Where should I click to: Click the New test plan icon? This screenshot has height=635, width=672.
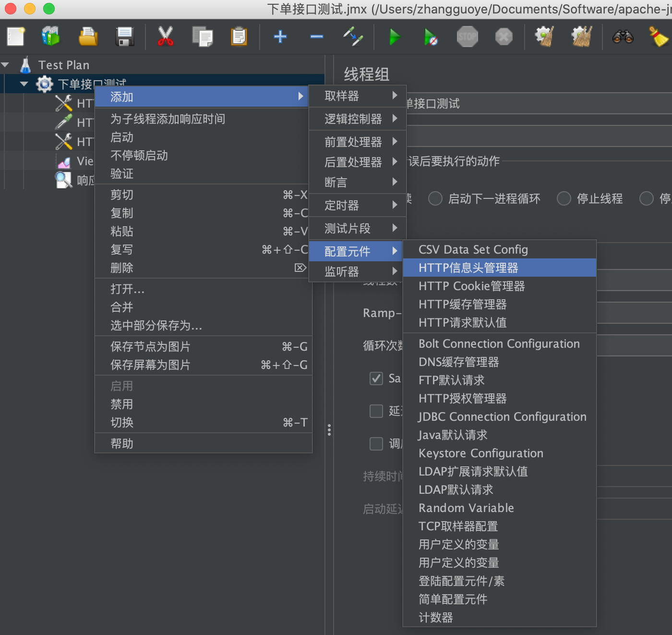[x=15, y=37]
